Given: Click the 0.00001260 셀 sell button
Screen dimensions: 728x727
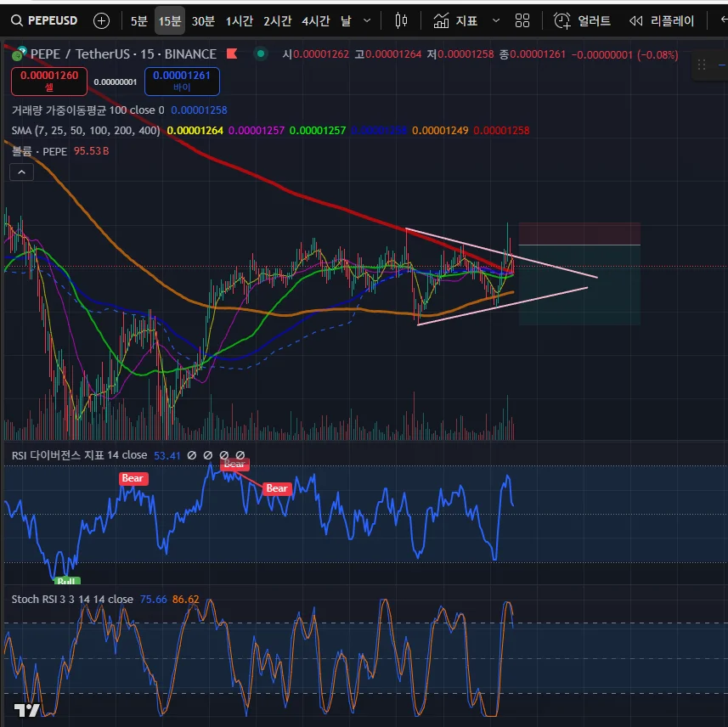Looking at the screenshot, I should [49, 82].
